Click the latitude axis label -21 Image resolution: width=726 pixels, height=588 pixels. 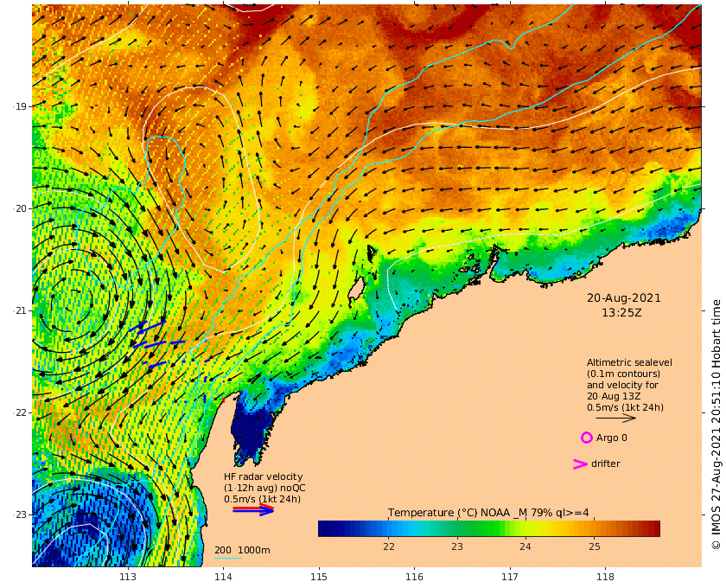pyautogui.click(x=20, y=311)
